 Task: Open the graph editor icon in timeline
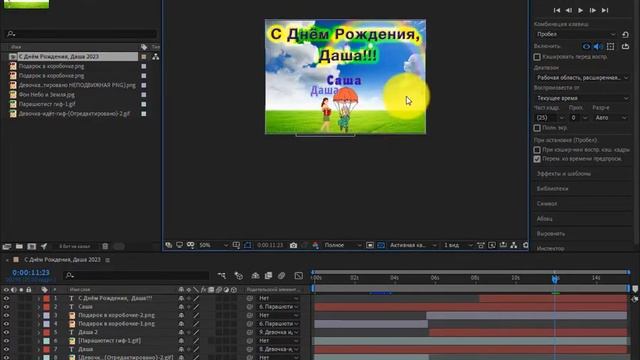click(x=299, y=276)
